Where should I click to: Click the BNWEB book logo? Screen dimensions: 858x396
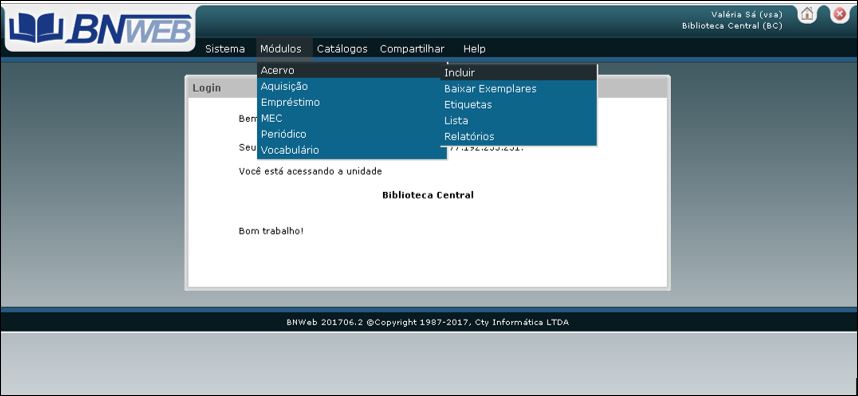pos(100,28)
